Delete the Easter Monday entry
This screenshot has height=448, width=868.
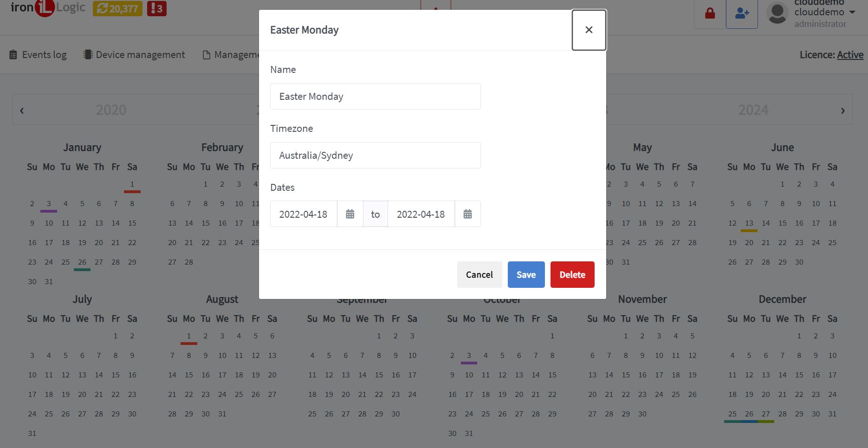tap(572, 274)
